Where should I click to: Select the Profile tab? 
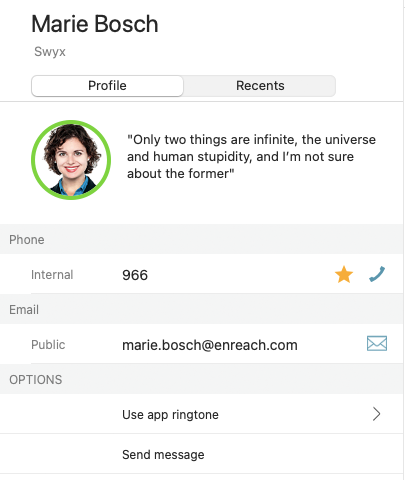107,86
